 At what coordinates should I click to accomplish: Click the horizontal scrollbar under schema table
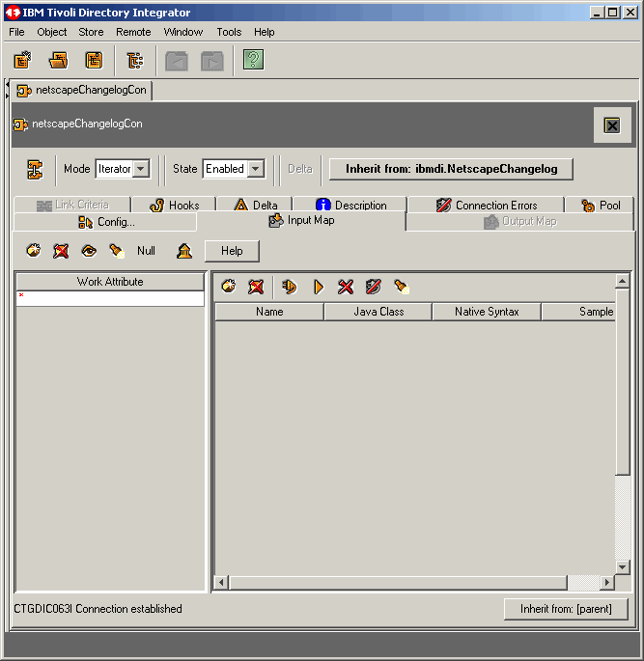pyautogui.click(x=398, y=583)
